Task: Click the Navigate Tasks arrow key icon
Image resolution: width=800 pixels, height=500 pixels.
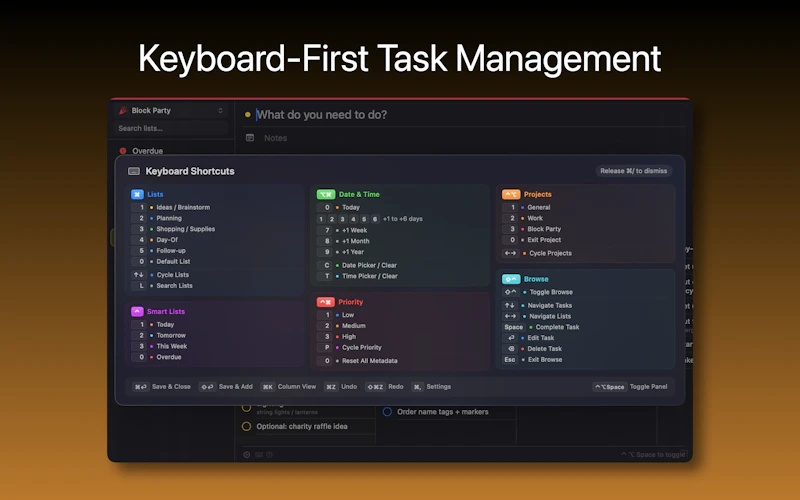Action: (x=510, y=305)
